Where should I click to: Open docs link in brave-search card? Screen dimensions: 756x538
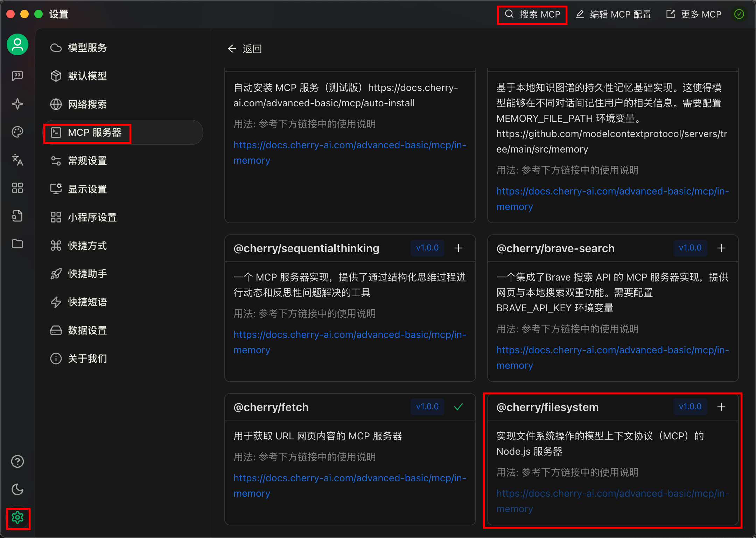tap(613, 358)
